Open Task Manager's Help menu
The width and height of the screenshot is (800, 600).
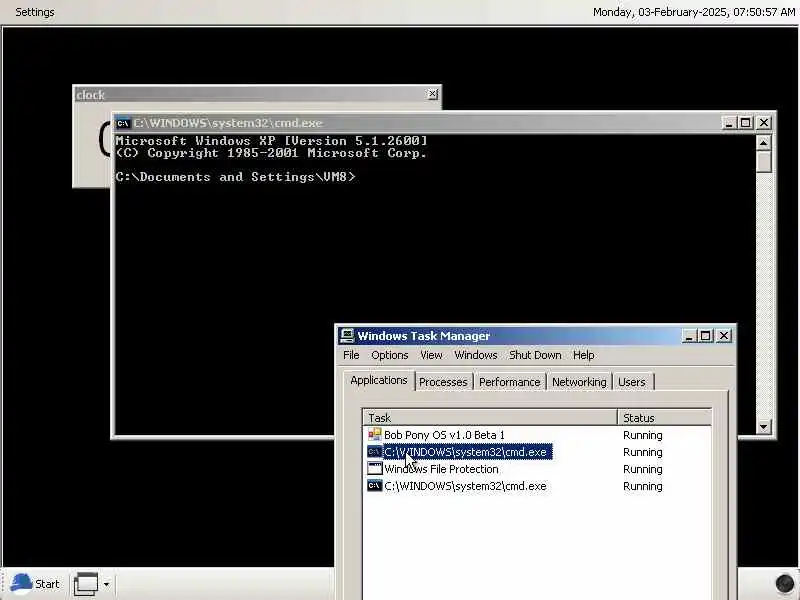(584, 355)
